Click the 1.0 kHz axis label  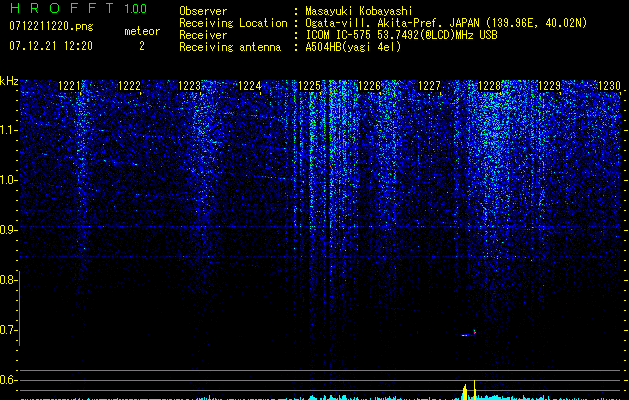coord(8,180)
